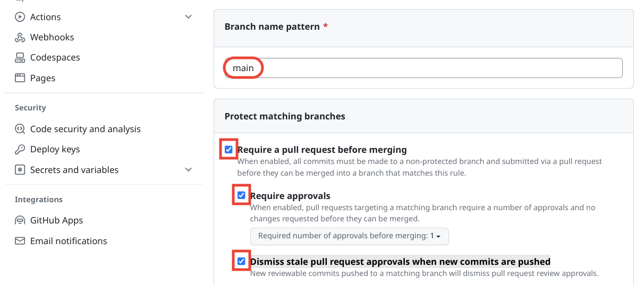The image size is (644, 285).
Task: Toggle the Require approvals checkbox
Action: point(241,196)
